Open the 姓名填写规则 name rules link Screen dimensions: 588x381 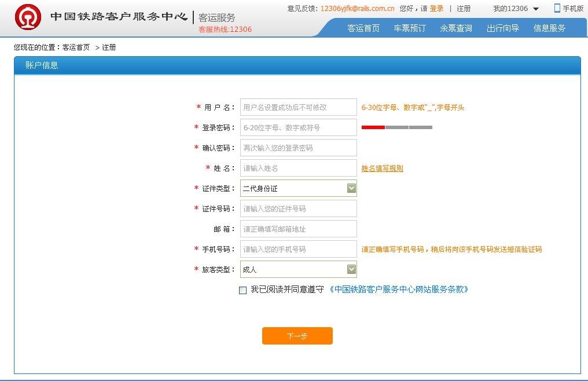pos(382,168)
